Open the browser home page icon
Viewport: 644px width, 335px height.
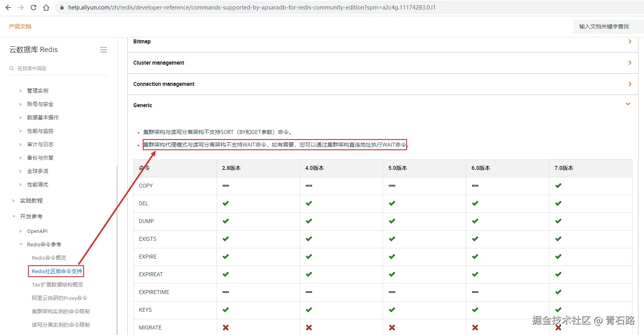pos(46,7)
